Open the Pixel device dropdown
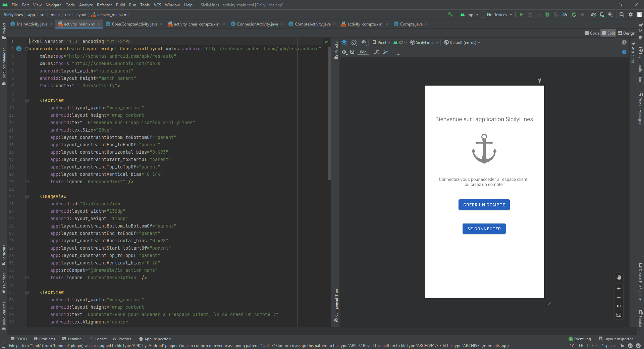The width and height of the screenshot is (644, 349). [x=381, y=42]
